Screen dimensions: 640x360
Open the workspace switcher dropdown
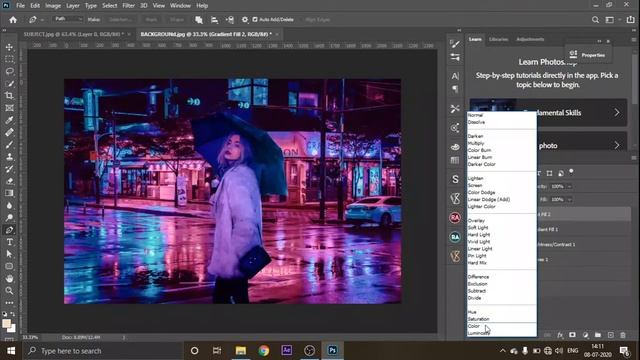tap(611, 20)
